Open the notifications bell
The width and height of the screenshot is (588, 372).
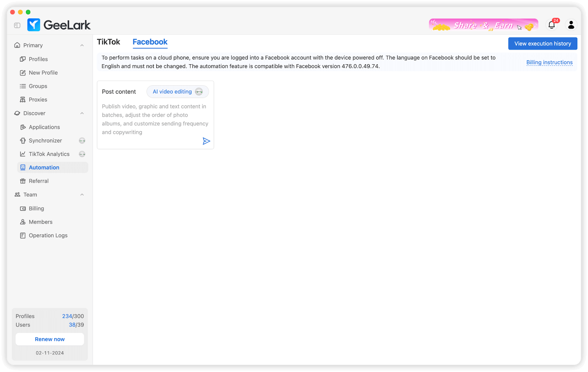pos(552,25)
